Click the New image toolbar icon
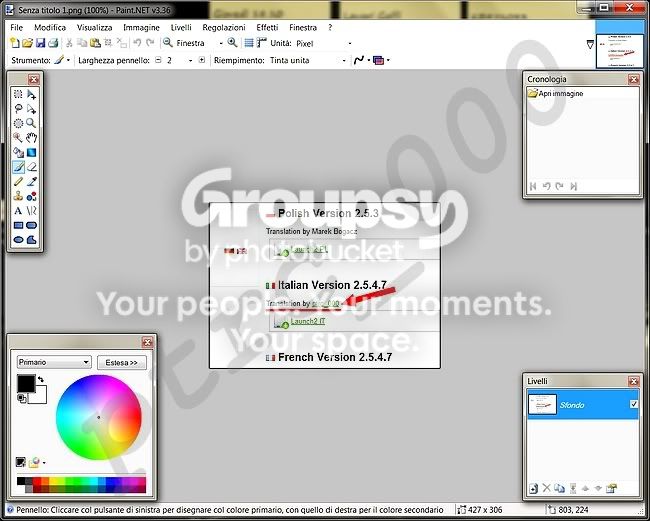The width and height of the screenshot is (650, 521). (x=15, y=43)
